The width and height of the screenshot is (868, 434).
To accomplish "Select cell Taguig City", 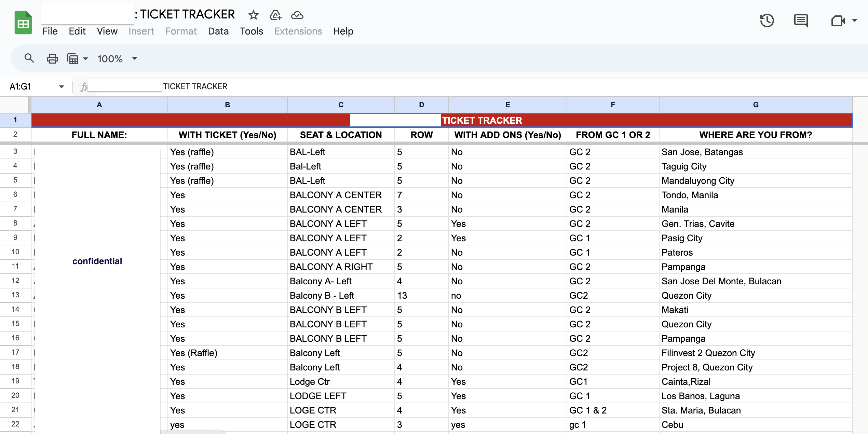I will click(x=756, y=166).
